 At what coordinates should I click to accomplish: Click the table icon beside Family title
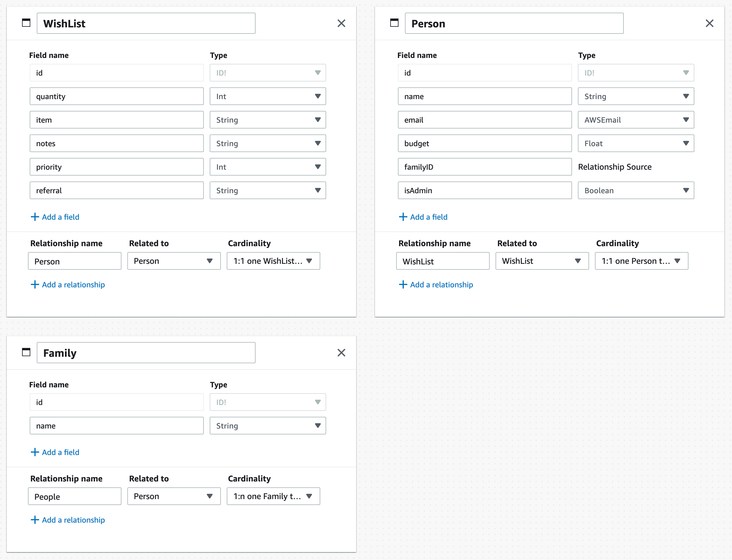pyautogui.click(x=26, y=352)
